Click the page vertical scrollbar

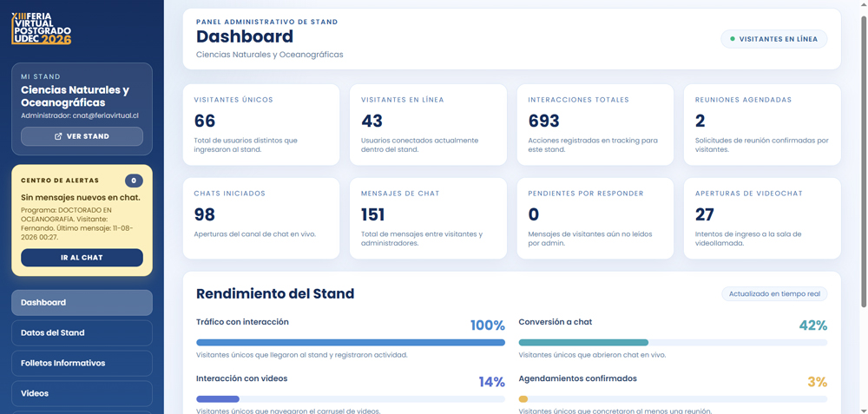(x=865, y=207)
